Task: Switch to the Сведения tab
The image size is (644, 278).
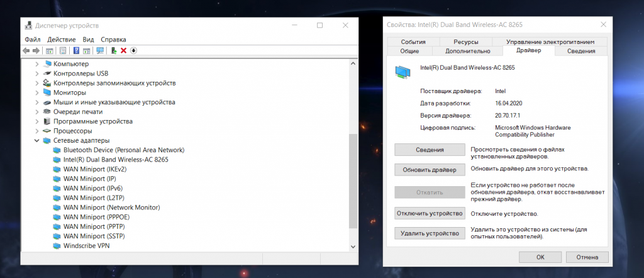Action: (581, 51)
